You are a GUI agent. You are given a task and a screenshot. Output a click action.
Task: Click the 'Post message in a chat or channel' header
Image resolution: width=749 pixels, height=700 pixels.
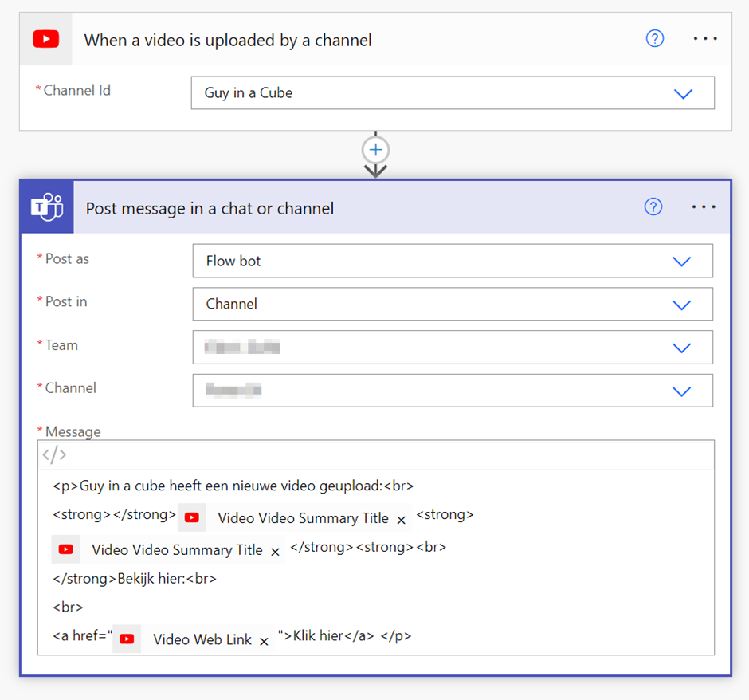coord(210,209)
